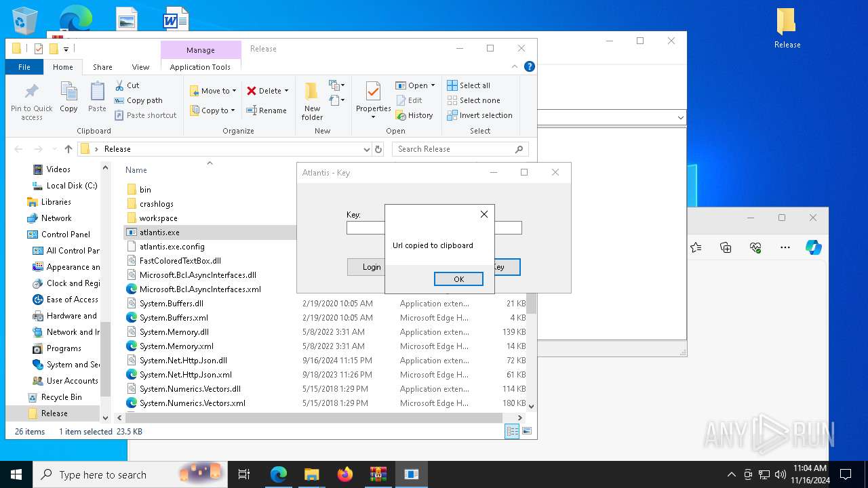Select Videos in navigation pane
Viewport: 868px width, 488px height.
[x=58, y=169]
